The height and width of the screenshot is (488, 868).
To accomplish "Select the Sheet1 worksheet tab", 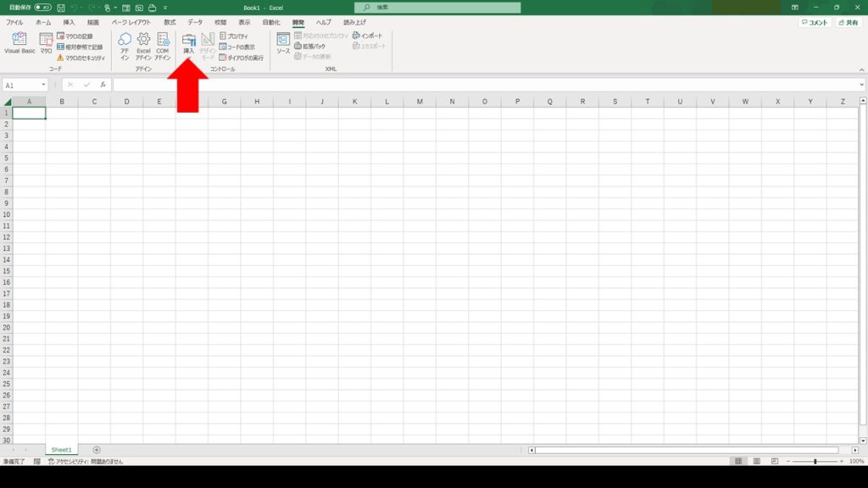I will pos(61,449).
